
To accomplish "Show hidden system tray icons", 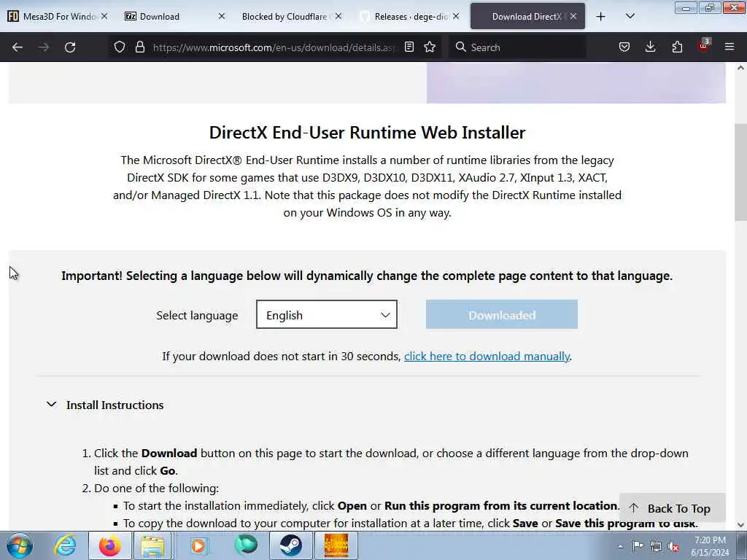I will click(x=620, y=547).
